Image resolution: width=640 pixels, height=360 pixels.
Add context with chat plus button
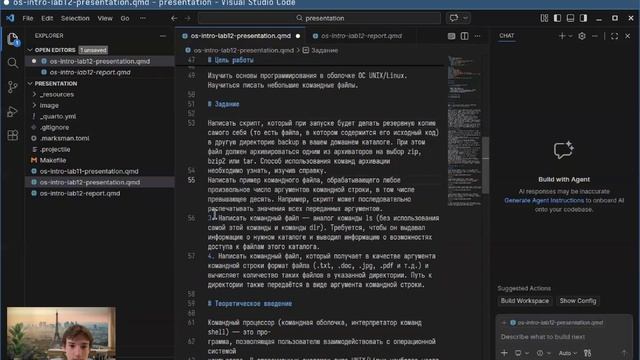(x=504, y=353)
